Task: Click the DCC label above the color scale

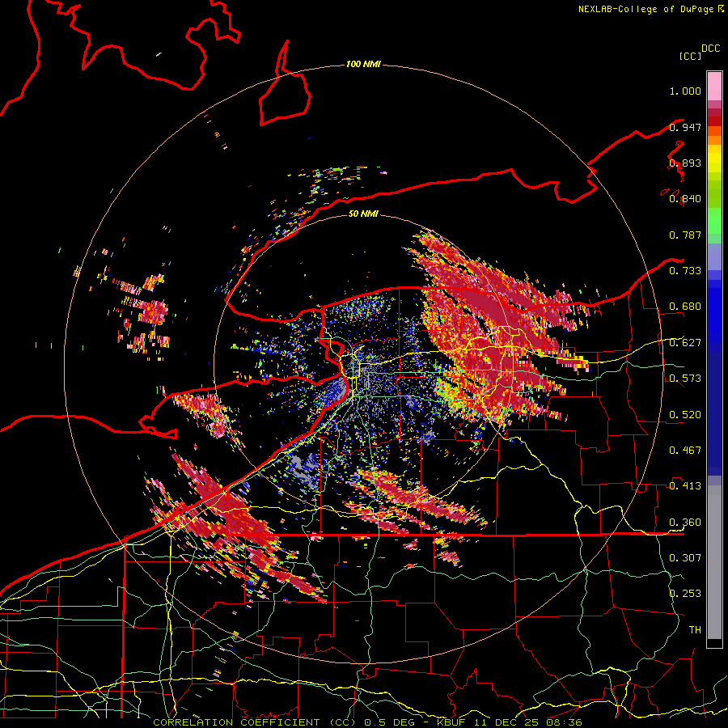Action: coord(711,49)
